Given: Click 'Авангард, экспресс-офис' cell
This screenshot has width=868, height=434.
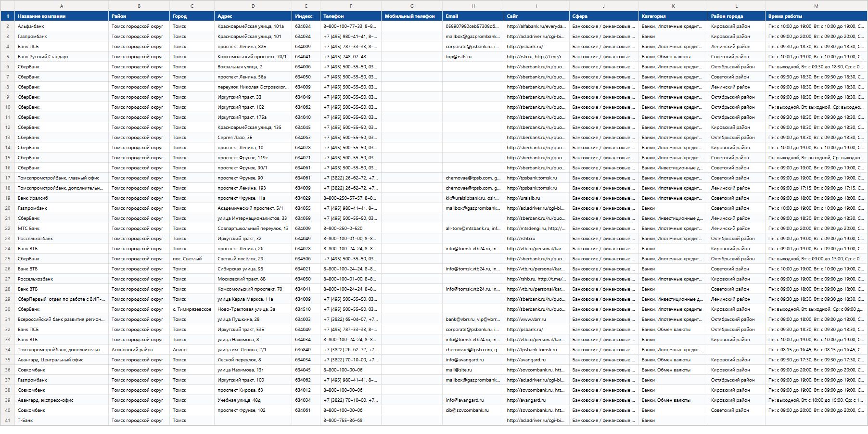Looking at the screenshot, I should pos(62,400).
